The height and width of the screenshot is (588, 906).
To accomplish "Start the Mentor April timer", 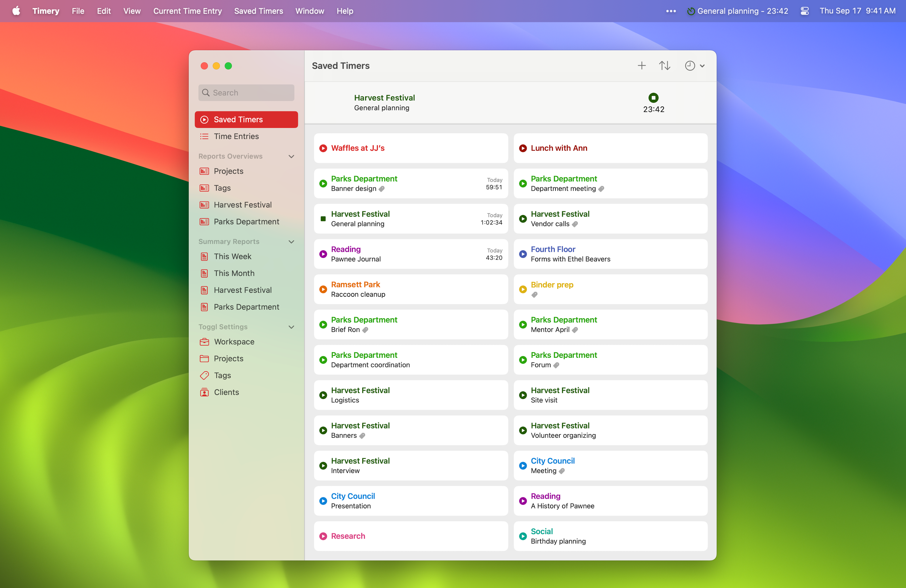I will [x=523, y=325].
